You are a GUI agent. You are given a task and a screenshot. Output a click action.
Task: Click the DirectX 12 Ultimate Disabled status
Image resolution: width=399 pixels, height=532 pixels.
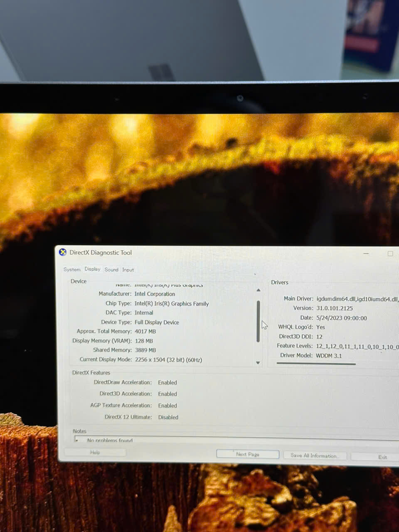coord(168,417)
